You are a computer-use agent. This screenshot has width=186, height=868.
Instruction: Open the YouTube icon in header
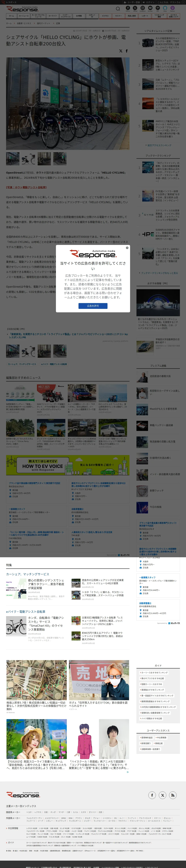click(x=150, y=8)
